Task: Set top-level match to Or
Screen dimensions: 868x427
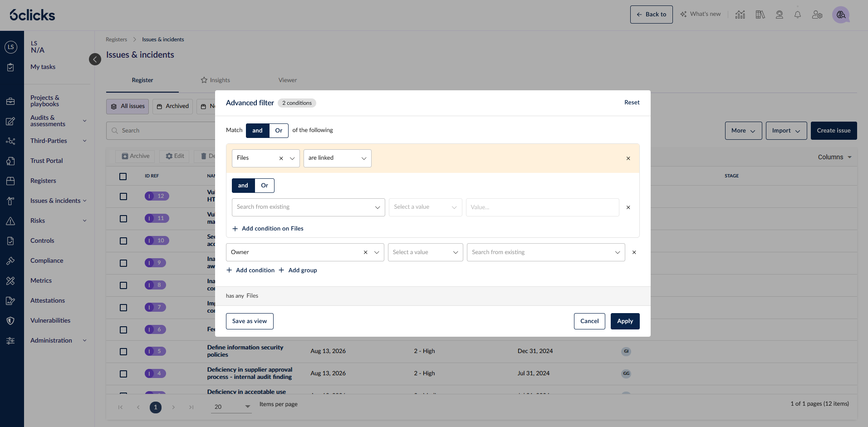Action: pos(279,131)
